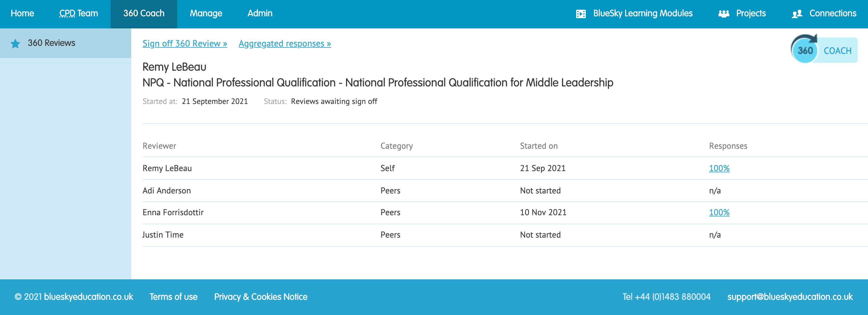View Remy LeBeau's 100% responses
The height and width of the screenshot is (315, 868).
719,168
